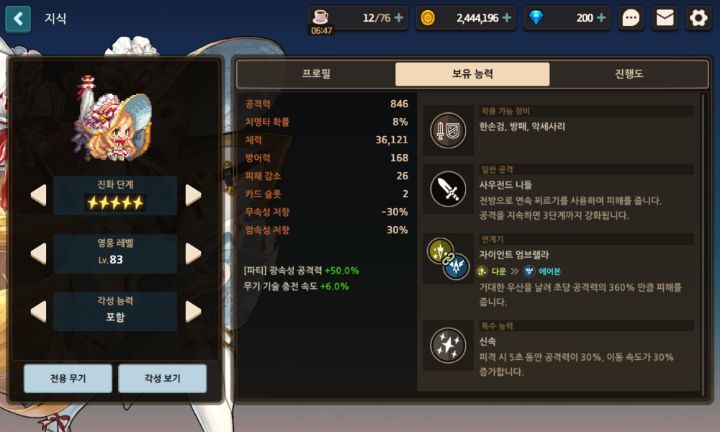This screenshot has width=720, height=432.
Task: Switch to the 진행도 tab
Action: coord(629,74)
